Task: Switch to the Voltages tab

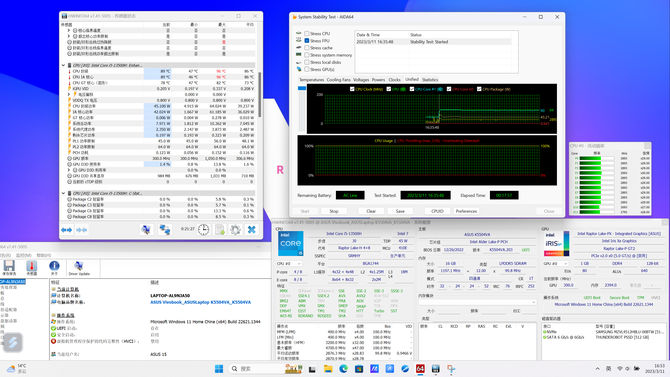Action: pyautogui.click(x=361, y=80)
